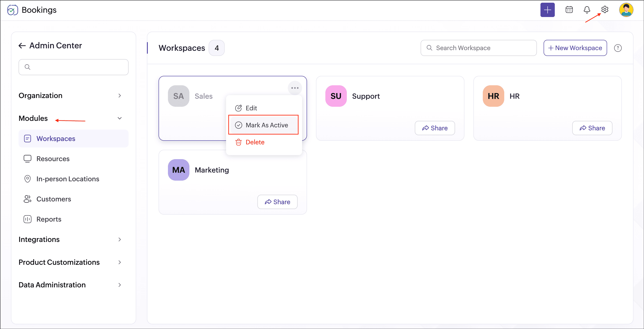This screenshot has height=329, width=644.
Task: Click the Sales workspace name
Action: click(x=203, y=96)
